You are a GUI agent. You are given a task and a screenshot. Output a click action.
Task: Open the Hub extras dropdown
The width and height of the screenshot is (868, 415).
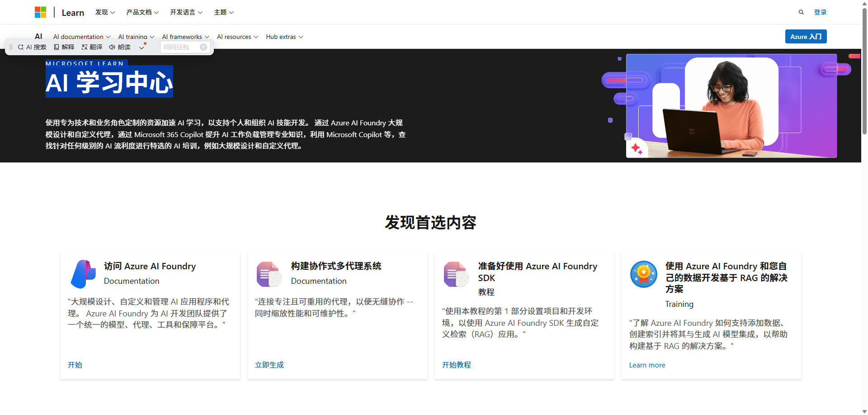click(285, 37)
